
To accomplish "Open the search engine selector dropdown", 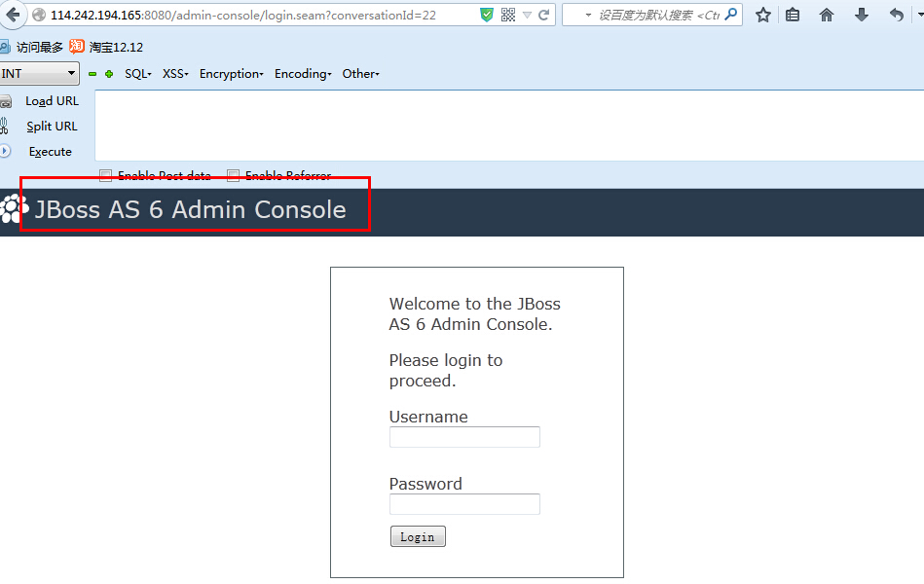I will coord(587,16).
